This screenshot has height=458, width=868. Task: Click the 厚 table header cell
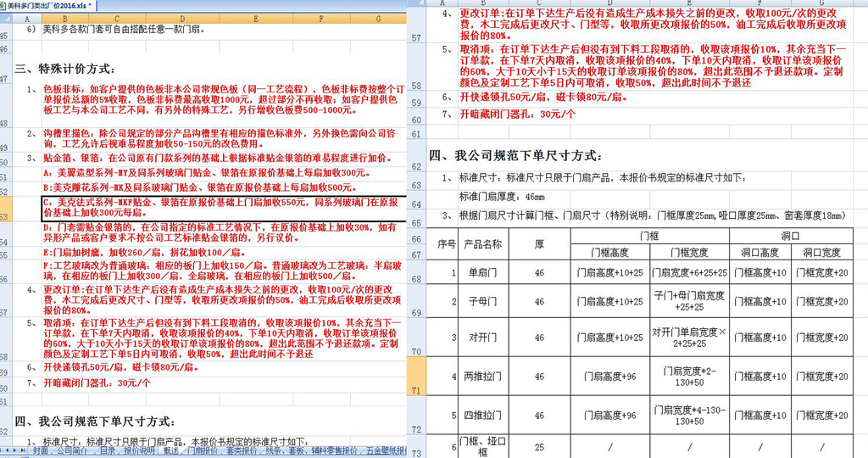pos(539,243)
